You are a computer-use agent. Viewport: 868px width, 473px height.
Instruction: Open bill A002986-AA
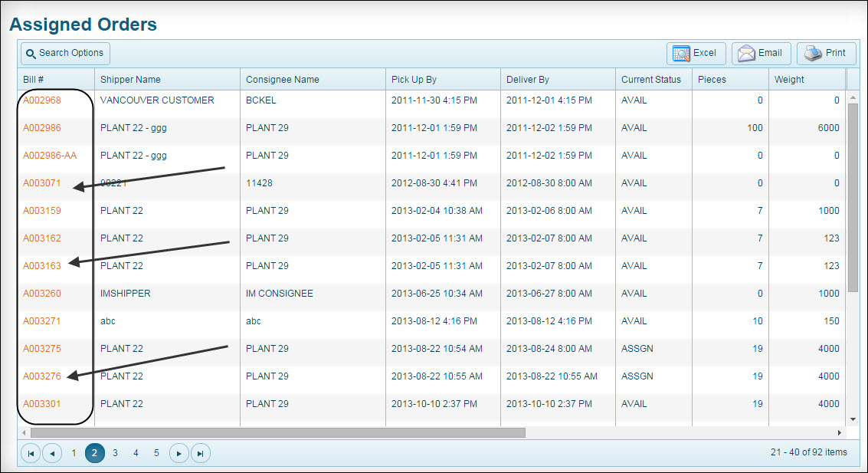pyautogui.click(x=50, y=156)
